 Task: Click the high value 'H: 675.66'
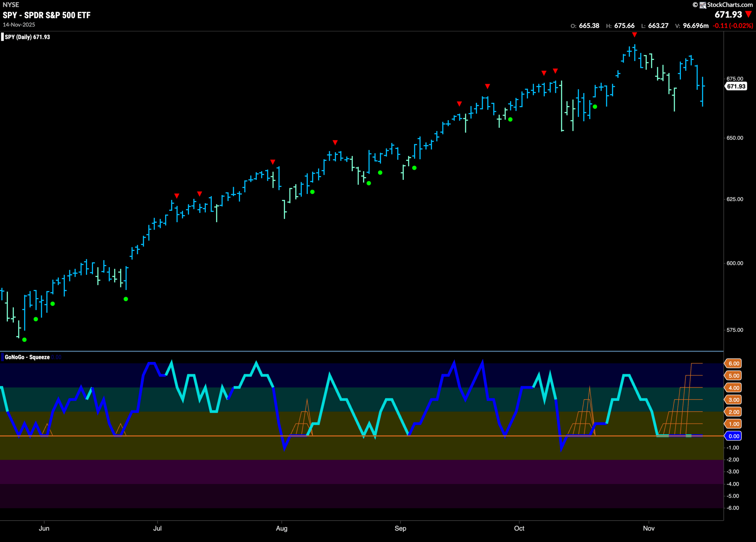[x=620, y=26]
